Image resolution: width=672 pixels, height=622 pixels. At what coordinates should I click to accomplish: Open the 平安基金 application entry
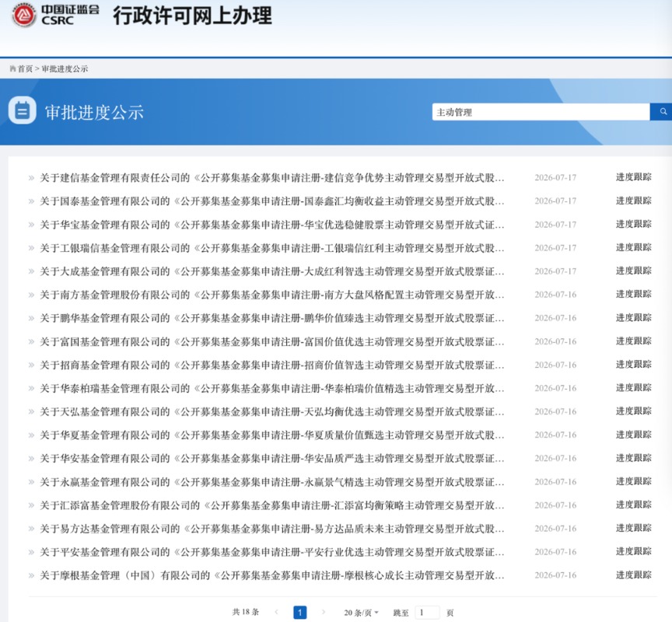tap(272, 552)
